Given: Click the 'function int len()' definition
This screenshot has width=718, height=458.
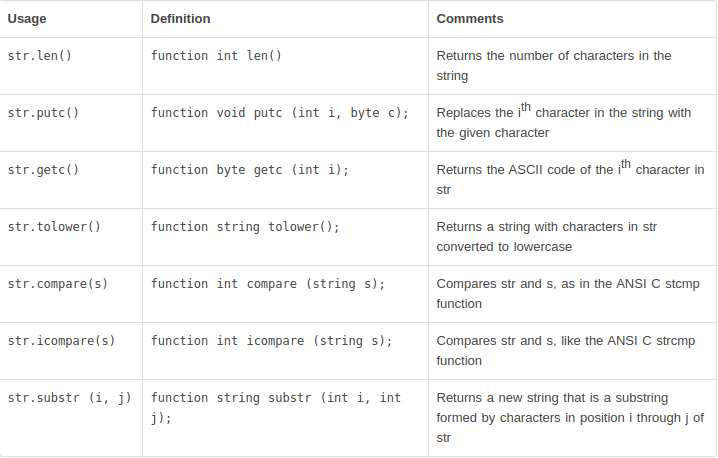Looking at the screenshot, I should coord(216,56).
